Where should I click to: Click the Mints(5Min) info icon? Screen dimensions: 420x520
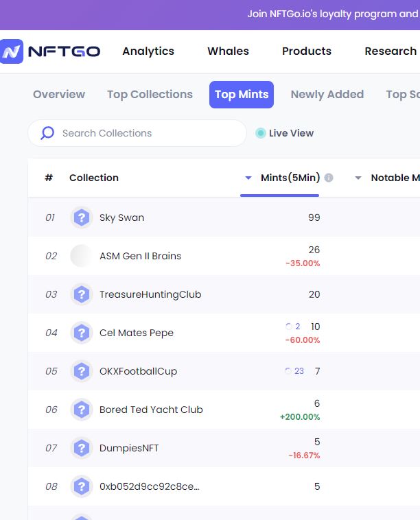tap(329, 178)
